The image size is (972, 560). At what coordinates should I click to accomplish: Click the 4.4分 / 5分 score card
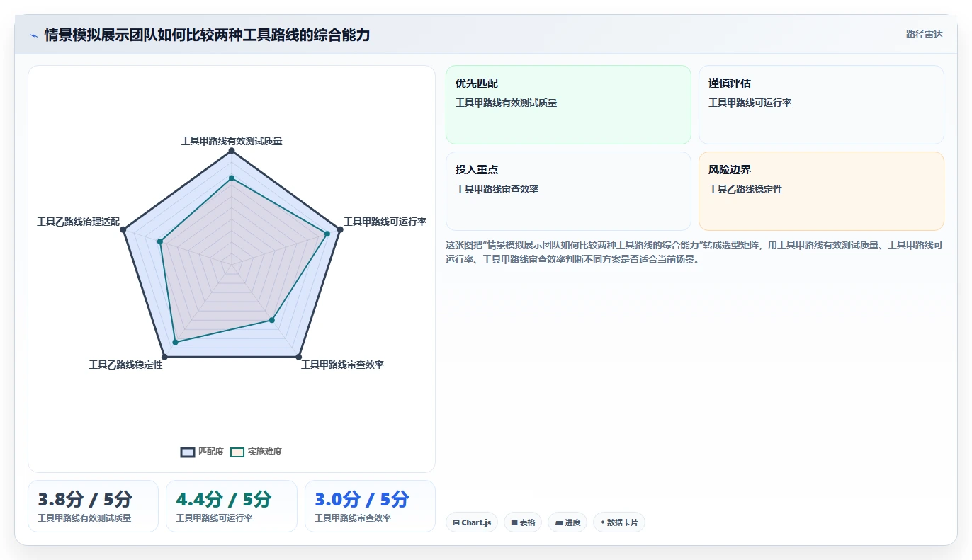click(232, 506)
